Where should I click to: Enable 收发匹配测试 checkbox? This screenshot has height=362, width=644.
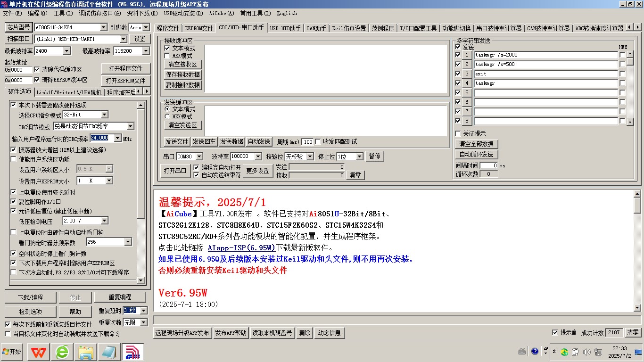318,141
